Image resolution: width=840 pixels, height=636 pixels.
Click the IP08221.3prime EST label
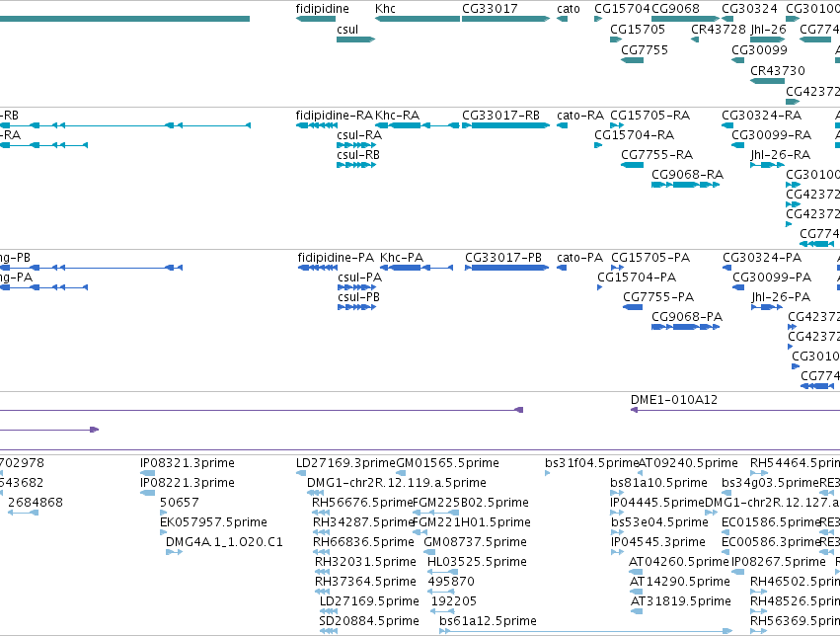[x=187, y=483]
